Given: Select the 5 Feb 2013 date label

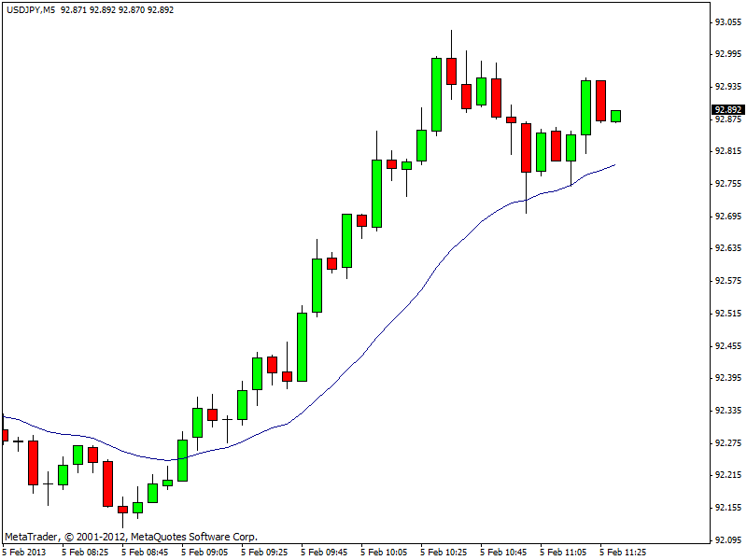Looking at the screenshot, I should point(24,552).
